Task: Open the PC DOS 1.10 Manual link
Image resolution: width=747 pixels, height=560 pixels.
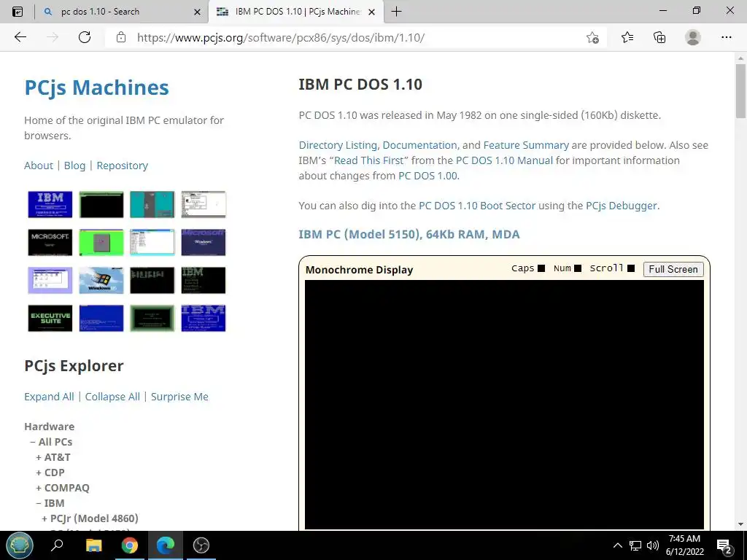Action: tap(505, 160)
